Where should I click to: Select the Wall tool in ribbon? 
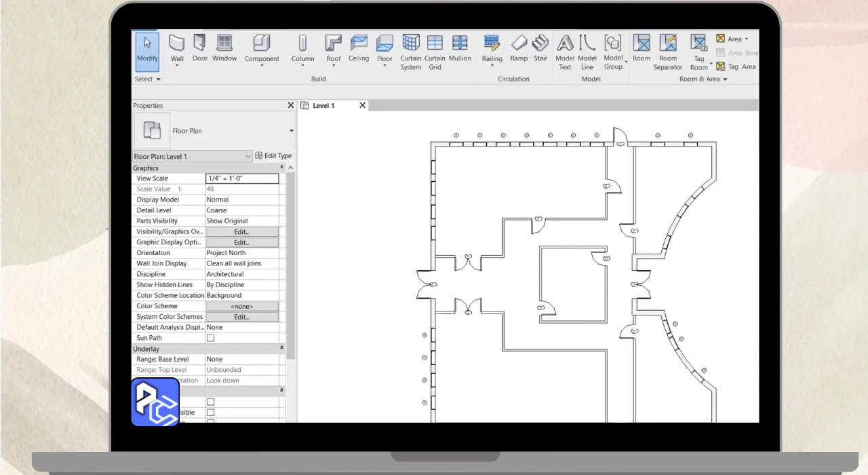[x=177, y=49]
